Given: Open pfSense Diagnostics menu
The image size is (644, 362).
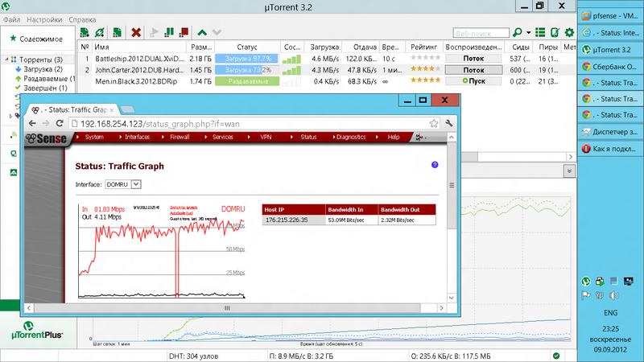Looking at the screenshot, I should (x=351, y=137).
